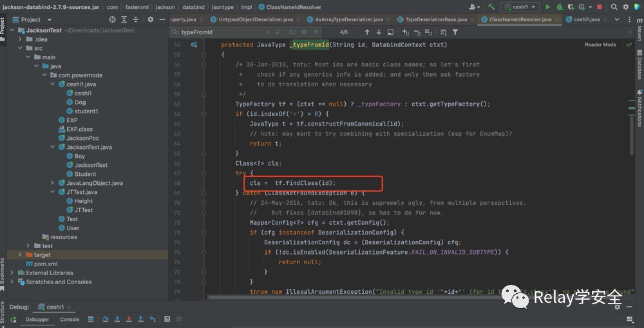This screenshot has height=328, width=644.
Task: Jump to previous search occurrence arrow
Action: click(x=367, y=32)
